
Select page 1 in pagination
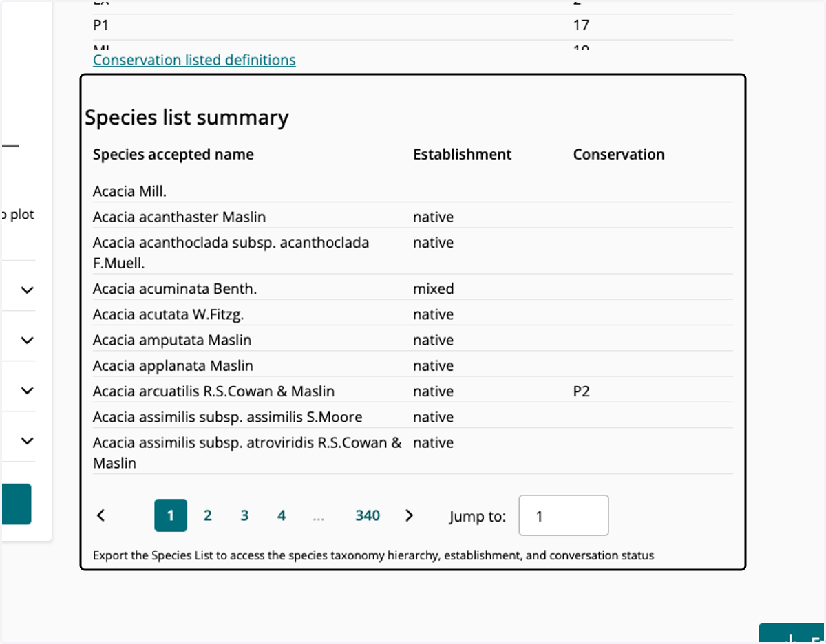[x=171, y=515]
